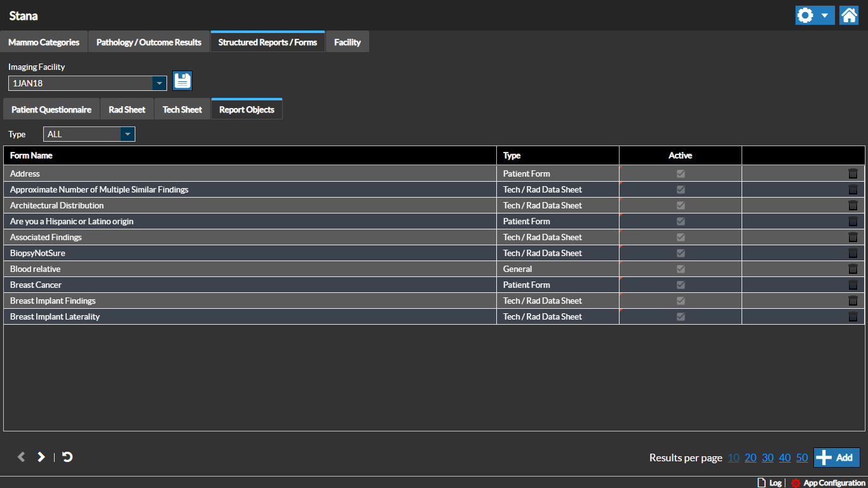Open the Type ALL filter dropdown
868x488 pixels.
[x=128, y=134]
